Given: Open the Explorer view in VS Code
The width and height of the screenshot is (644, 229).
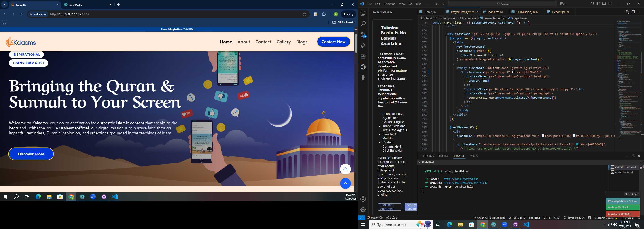Looking at the screenshot, I should (363, 13).
